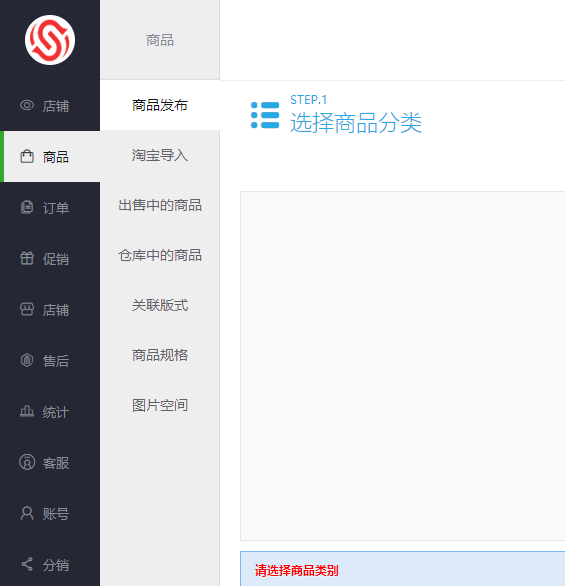Open the 关联版式 page
This screenshot has width=565, height=586.
[x=160, y=305]
